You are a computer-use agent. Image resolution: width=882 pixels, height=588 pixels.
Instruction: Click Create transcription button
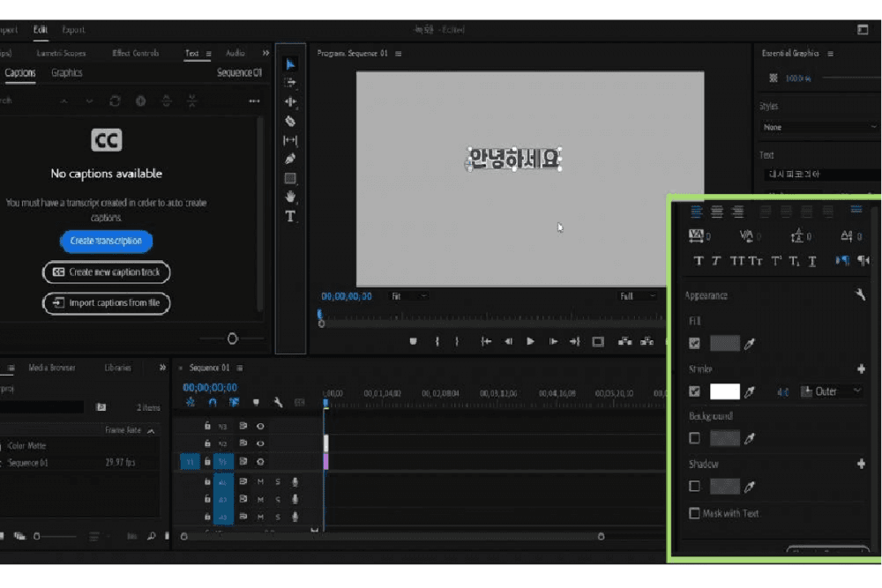106,241
